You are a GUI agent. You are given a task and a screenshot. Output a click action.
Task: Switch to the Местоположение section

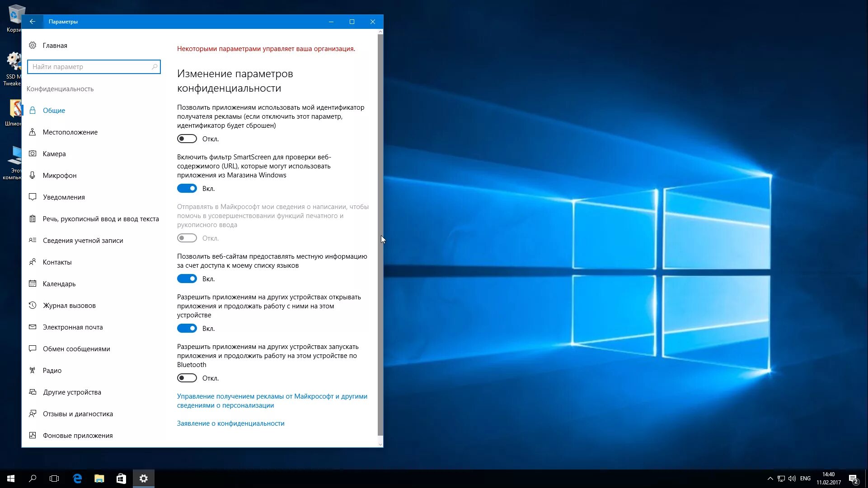coord(70,132)
